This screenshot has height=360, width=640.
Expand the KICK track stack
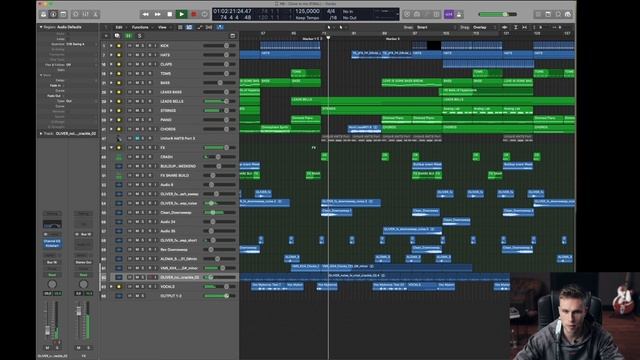tap(111, 46)
